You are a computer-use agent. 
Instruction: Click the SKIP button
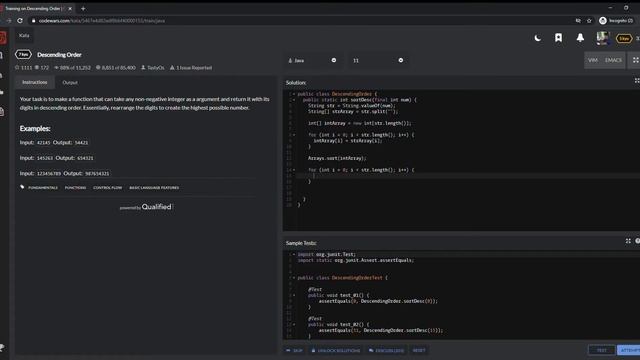tap(294, 350)
